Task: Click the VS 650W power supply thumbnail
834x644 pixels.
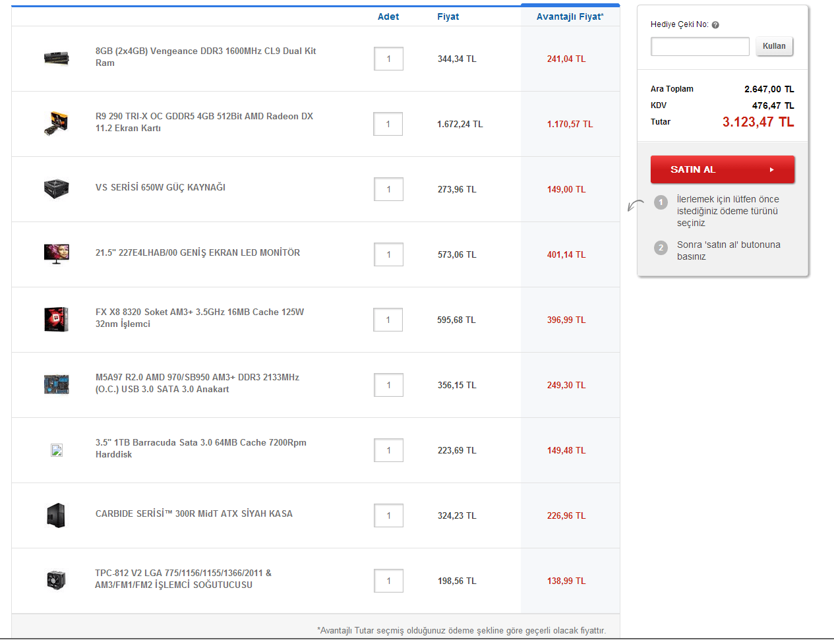Action: click(57, 189)
